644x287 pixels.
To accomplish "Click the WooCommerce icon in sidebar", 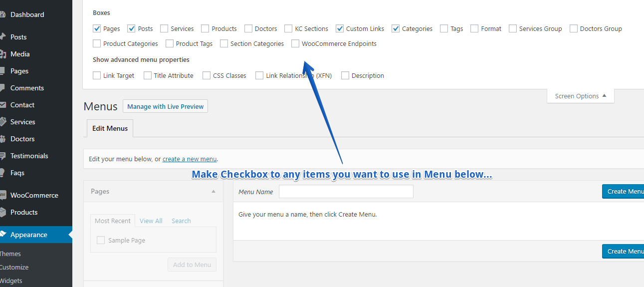I will (2, 195).
